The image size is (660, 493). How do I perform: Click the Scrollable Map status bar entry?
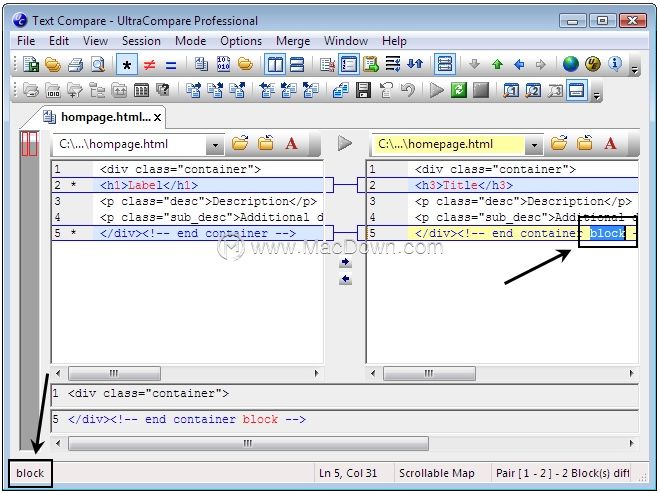pyautogui.click(x=436, y=473)
